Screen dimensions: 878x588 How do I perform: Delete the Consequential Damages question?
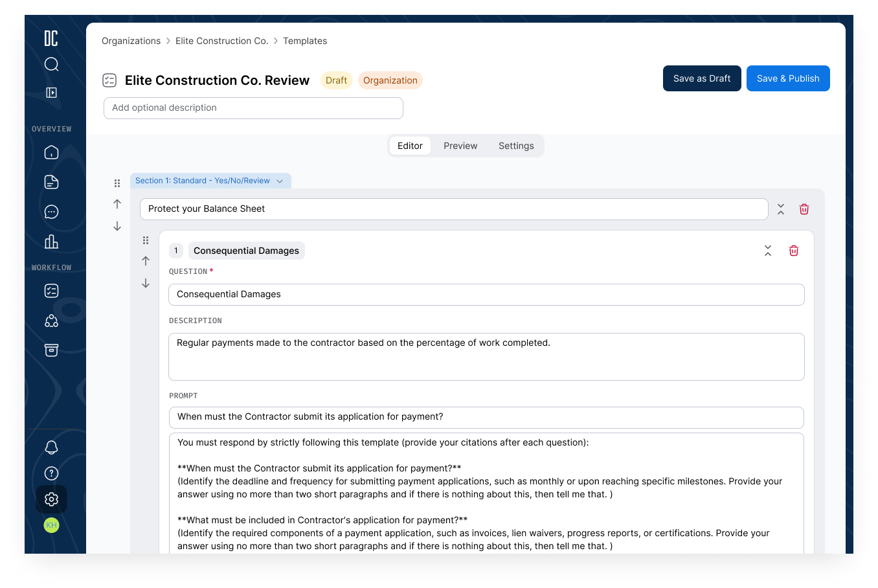tap(794, 251)
